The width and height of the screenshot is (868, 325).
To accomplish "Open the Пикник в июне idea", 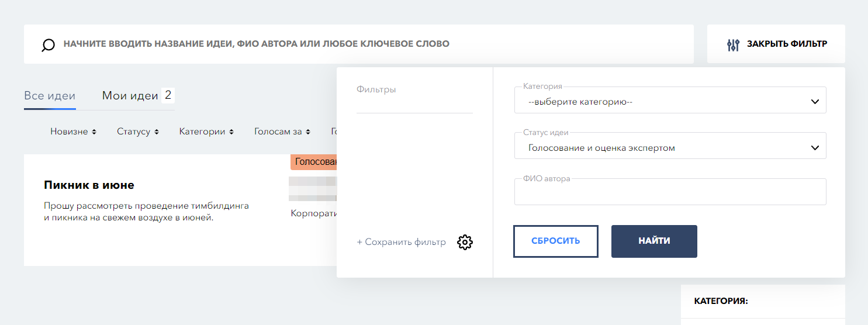I will pyautogui.click(x=89, y=185).
